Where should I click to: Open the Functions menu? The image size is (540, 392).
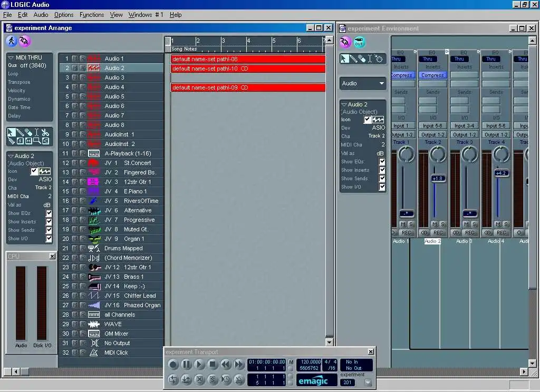point(92,15)
